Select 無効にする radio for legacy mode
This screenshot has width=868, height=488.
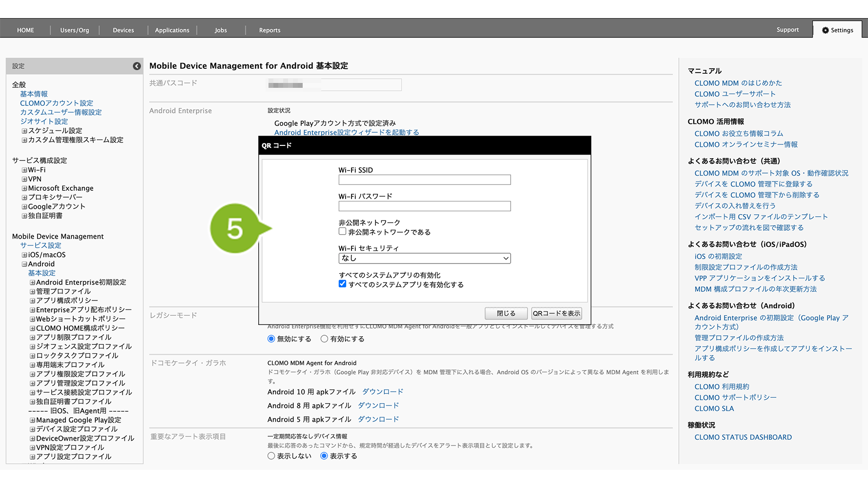tap(271, 339)
